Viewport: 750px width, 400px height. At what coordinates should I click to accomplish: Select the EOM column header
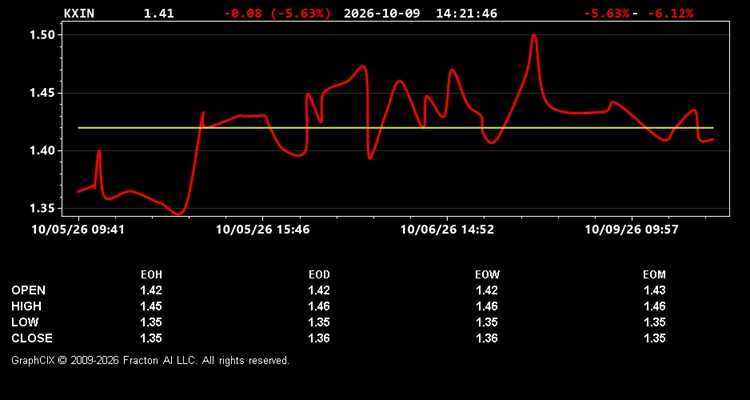(654, 275)
